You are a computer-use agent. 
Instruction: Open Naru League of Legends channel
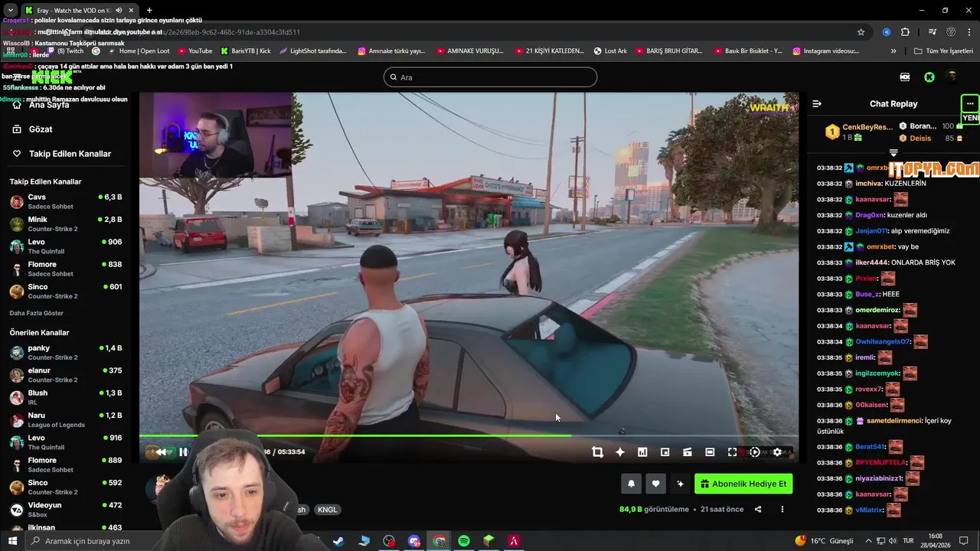(x=66, y=420)
